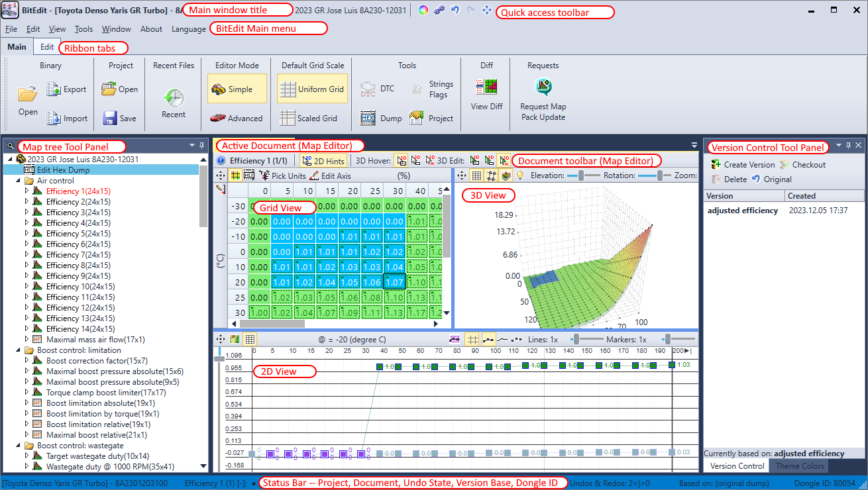Screen dimensions: 868x490
Task: Click Request Map Pack Update icon
Action: 543,87
